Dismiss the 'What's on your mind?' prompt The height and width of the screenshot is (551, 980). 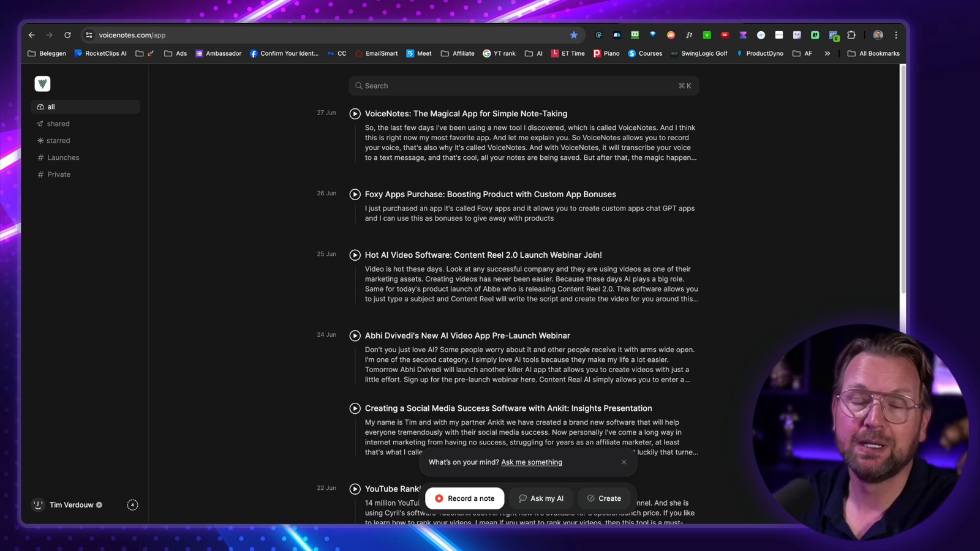624,462
